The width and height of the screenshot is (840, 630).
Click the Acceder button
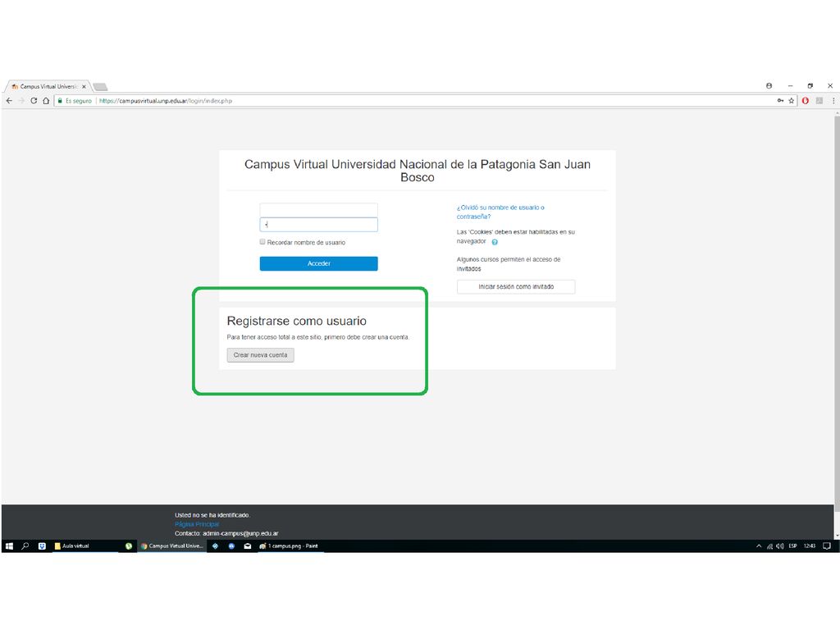pyautogui.click(x=319, y=263)
